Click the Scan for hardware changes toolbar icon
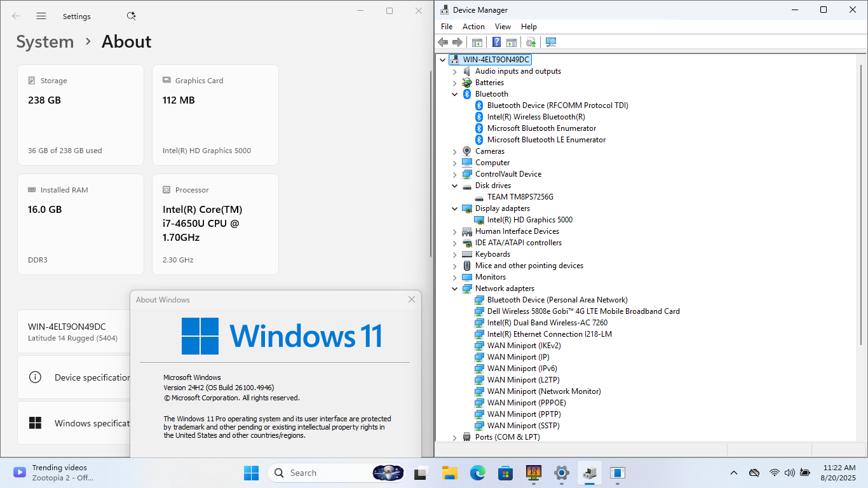This screenshot has width=868, height=488. point(551,42)
